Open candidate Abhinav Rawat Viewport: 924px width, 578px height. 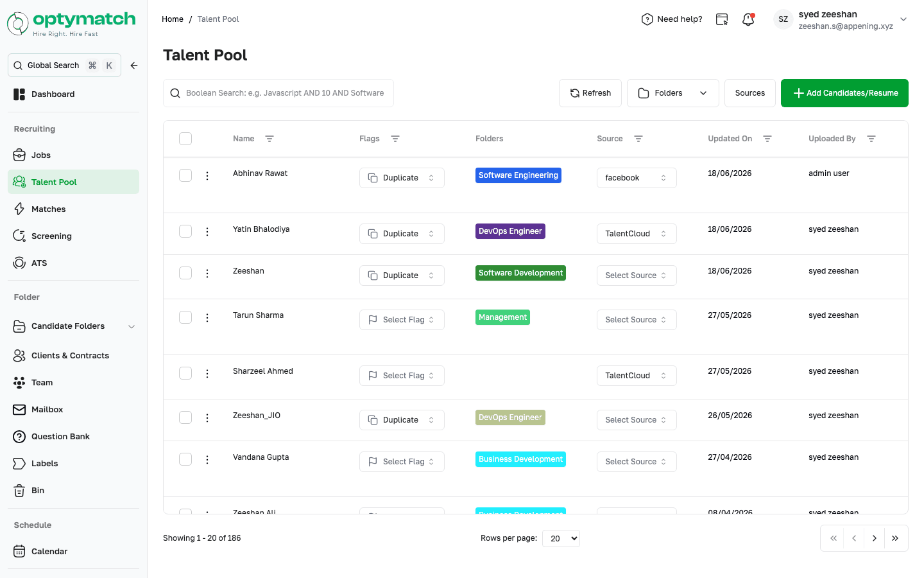260,173
